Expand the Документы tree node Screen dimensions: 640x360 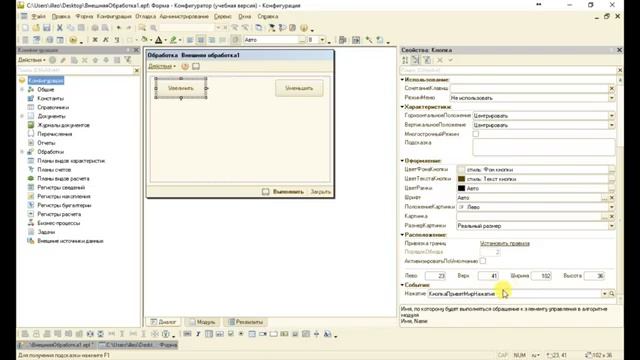[22, 116]
